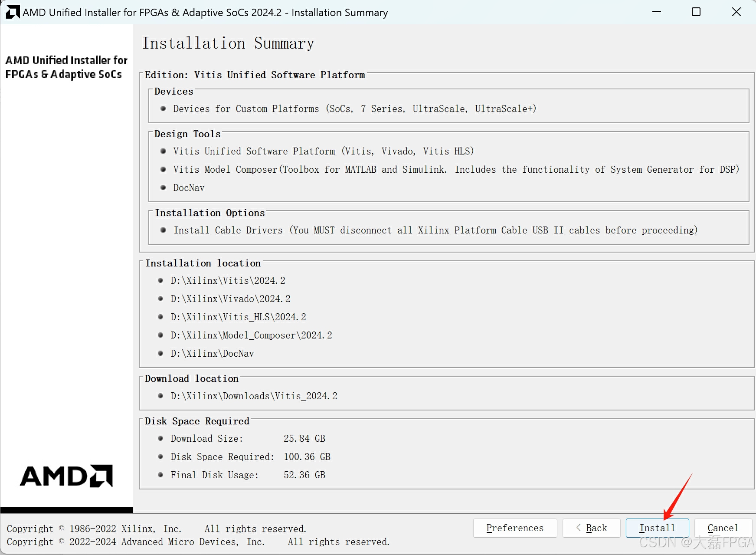
Task: Select the 'Install Cable Drivers' option line
Action: point(435,230)
